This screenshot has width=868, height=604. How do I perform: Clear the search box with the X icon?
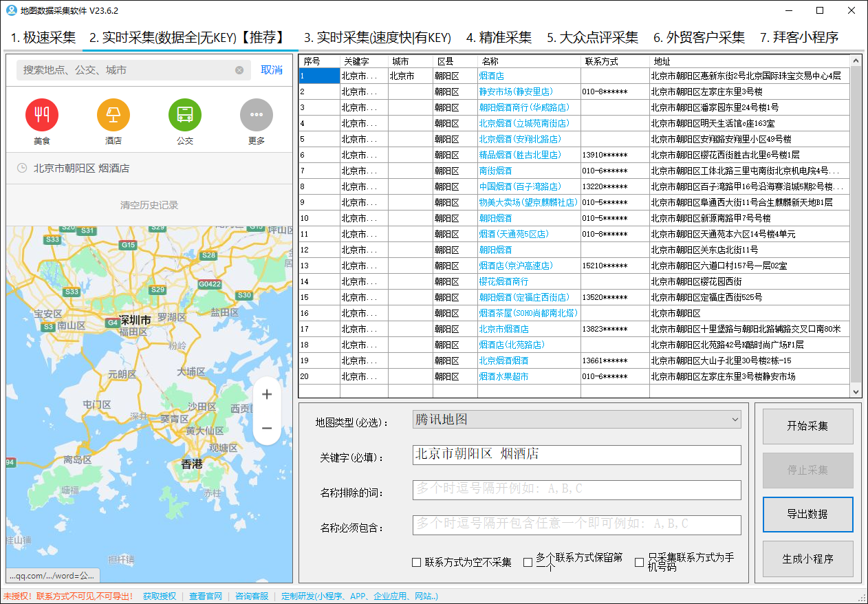[x=239, y=69]
